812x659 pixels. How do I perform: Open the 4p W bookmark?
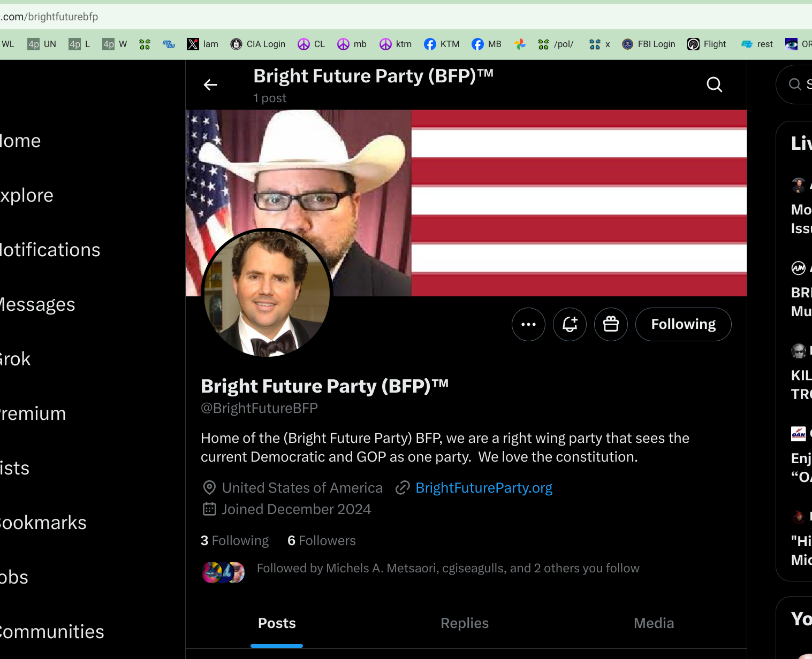(x=115, y=44)
